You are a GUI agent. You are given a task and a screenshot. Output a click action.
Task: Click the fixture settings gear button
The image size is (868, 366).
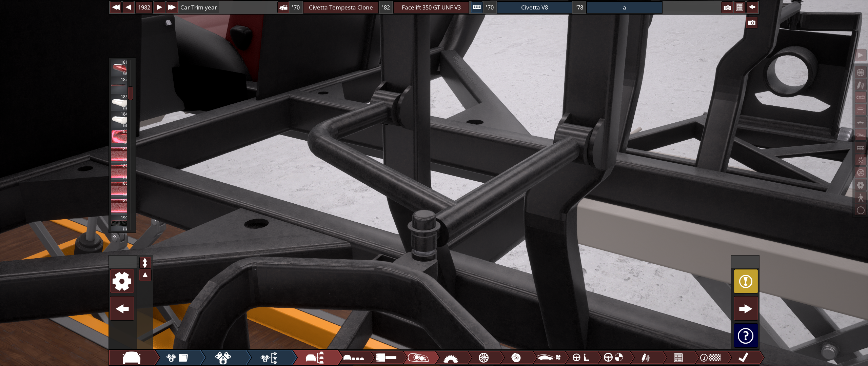(122, 281)
